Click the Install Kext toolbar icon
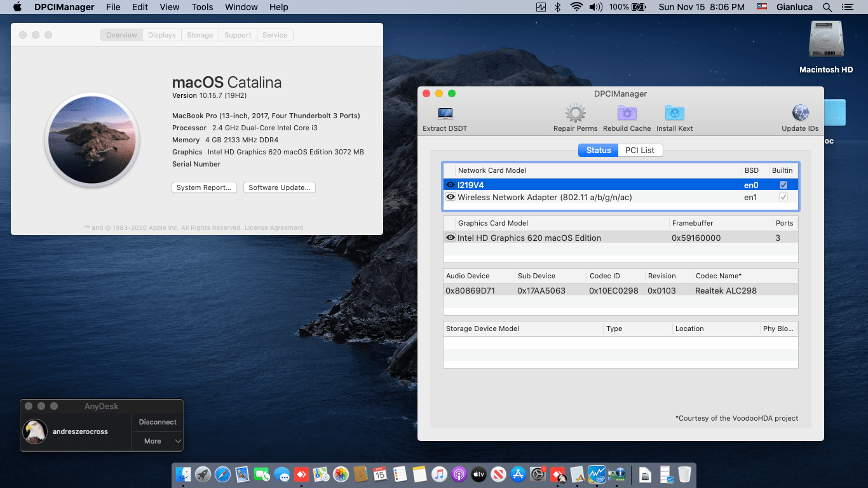Screen dimensions: 868x488 click(x=674, y=113)
